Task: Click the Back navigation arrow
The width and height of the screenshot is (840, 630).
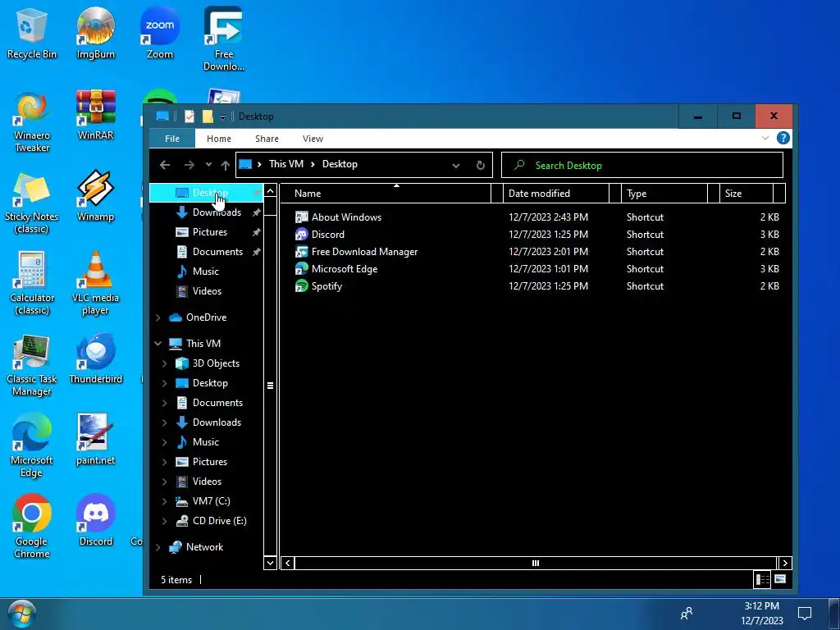Action: click(165, 165)
